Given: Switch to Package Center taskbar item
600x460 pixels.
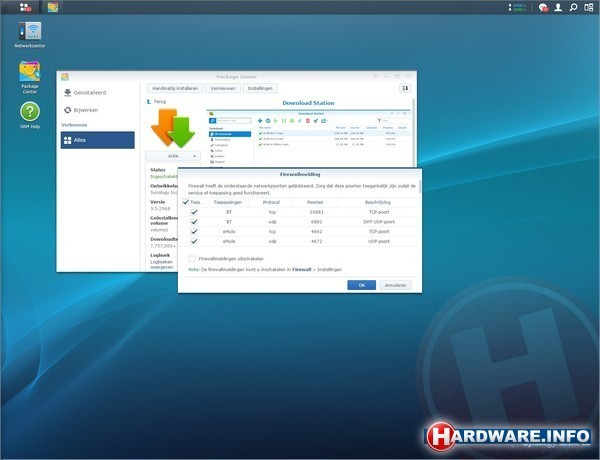Looking at the screenshot, I should 53,7.
